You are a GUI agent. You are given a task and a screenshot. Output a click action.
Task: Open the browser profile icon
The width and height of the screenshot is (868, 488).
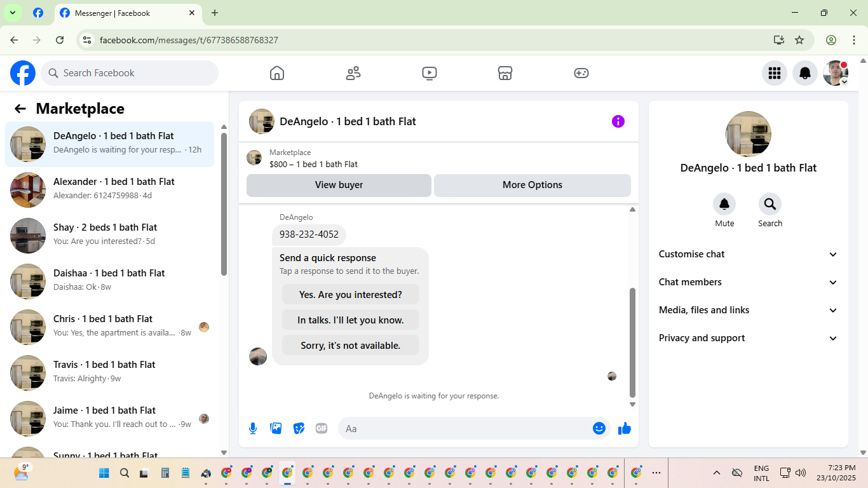[831, 40]
